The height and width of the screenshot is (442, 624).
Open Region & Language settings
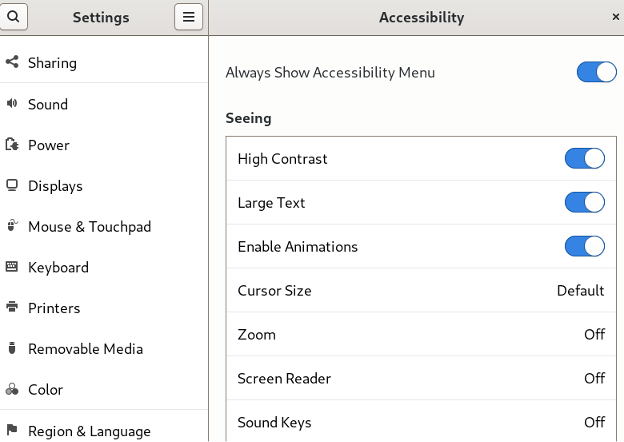tap(89, 432)
